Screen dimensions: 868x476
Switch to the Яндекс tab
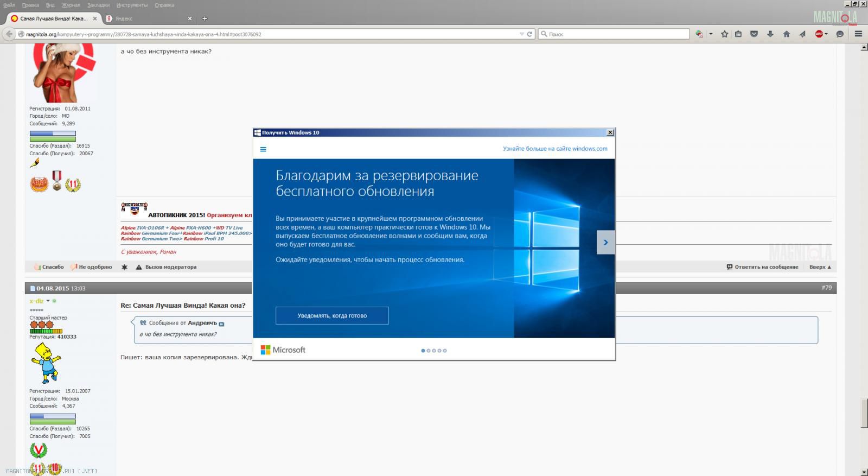click(148, 18)
